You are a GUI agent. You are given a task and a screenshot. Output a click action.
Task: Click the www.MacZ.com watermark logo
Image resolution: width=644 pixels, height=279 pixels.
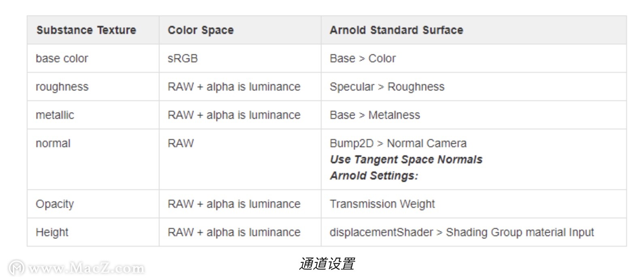[77, 268]
